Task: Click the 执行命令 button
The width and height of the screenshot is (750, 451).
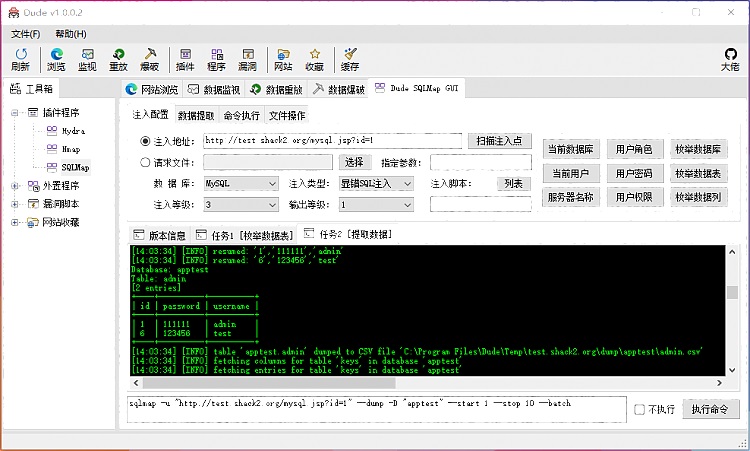Action: click(x=710, y=409)
